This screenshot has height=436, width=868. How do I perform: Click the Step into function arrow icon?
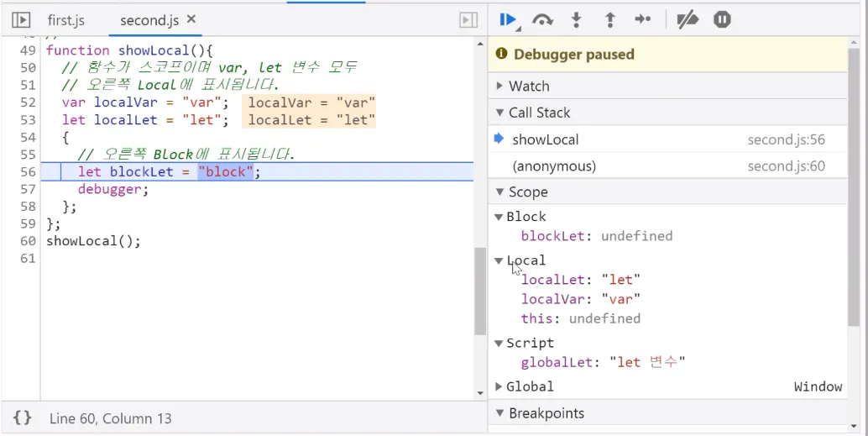click(x=577, y=20)
